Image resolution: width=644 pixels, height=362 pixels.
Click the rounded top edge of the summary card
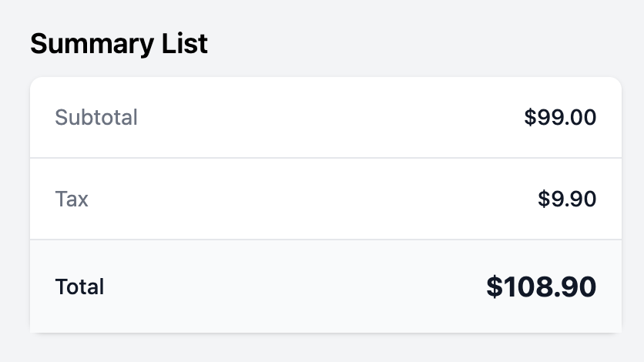click(326, 78)
